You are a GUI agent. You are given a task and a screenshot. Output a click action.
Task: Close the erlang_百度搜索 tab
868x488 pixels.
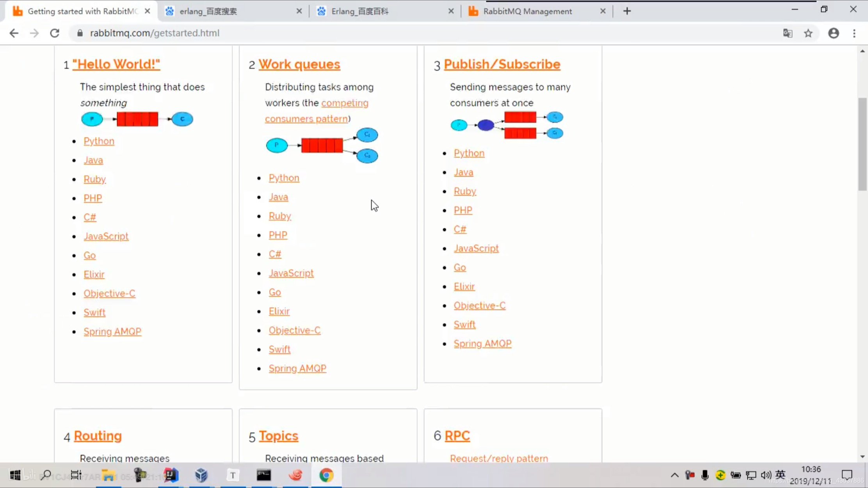coord(299,11)
